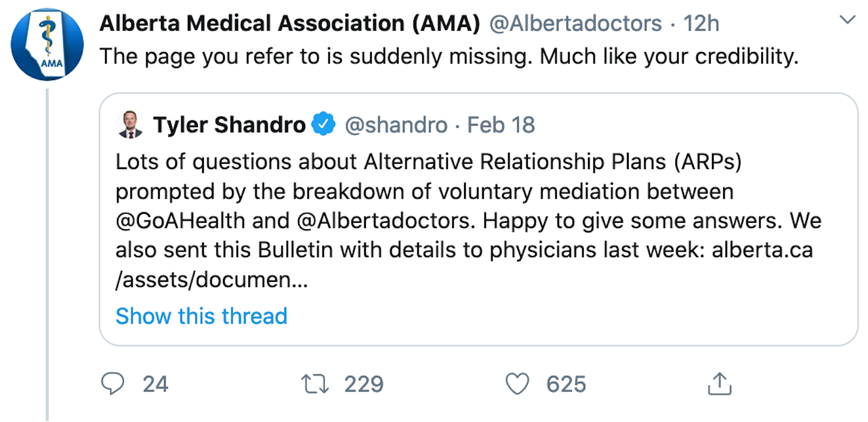Viewport: 868px width, 422px height.
Task: Click Tyler Shandro's small profile photo
Action: point(130,125)
